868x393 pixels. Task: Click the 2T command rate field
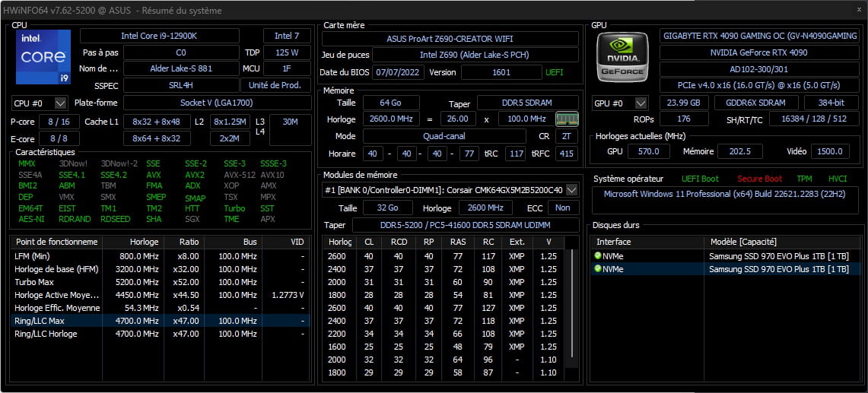(566, 136)
